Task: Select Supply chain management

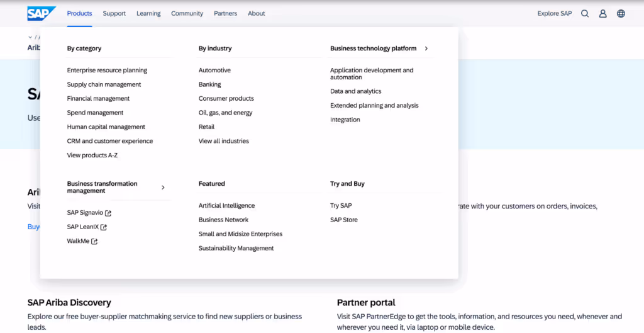Action: [x=104, y=84]
